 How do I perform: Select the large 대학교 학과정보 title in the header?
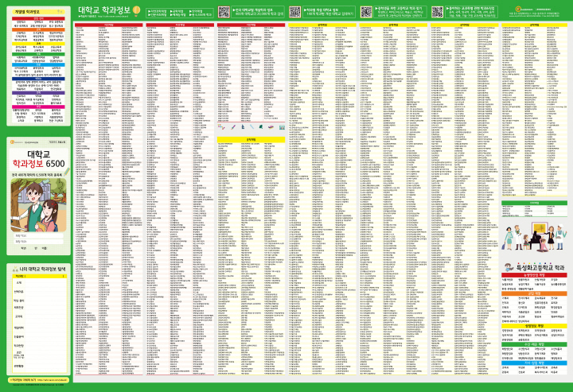(x=104, y=10)
